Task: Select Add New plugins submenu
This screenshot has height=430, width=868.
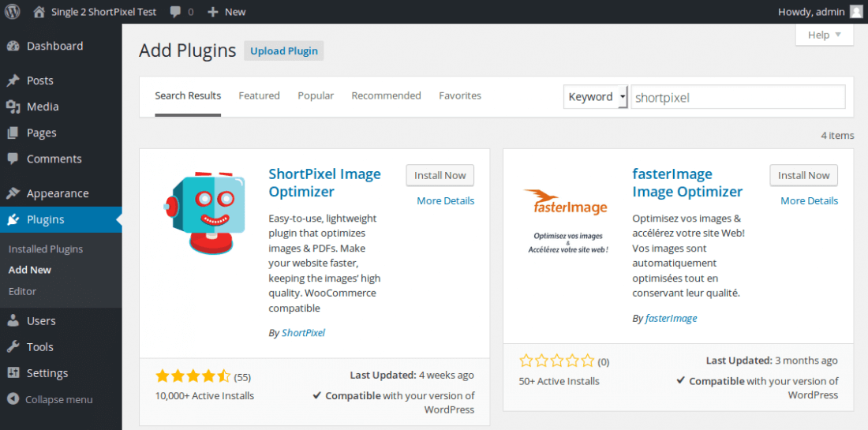Action: [30, 270]
